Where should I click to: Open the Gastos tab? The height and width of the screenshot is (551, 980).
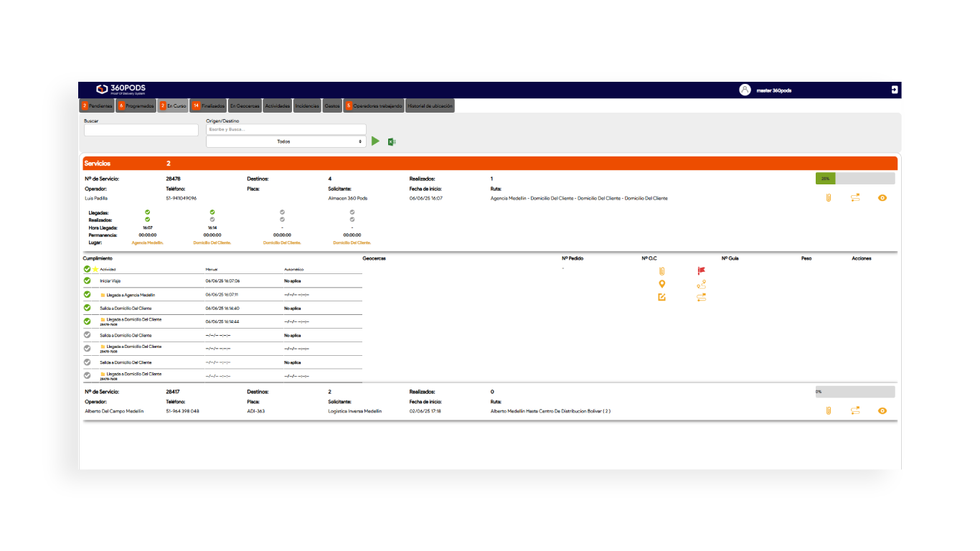coord(332,105)
